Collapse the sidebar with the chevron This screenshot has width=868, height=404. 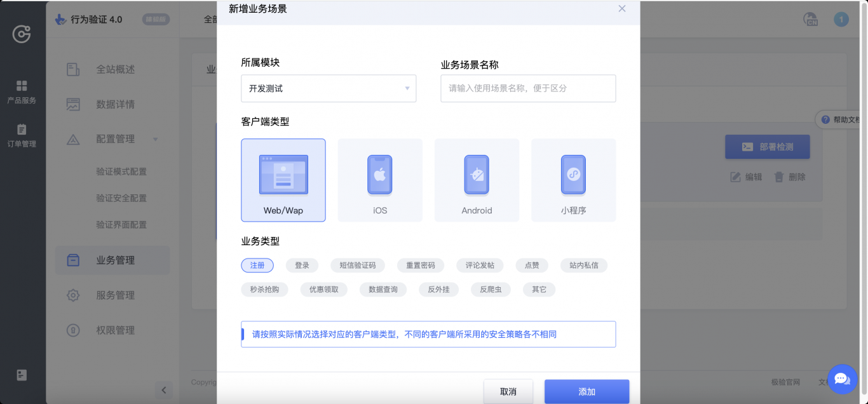tap(163, 390)
